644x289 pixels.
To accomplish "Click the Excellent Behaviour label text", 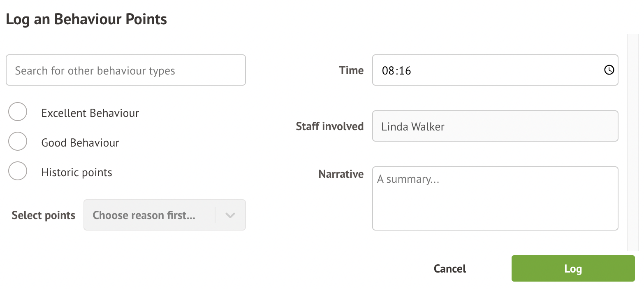I will click(x=90, y=113).
